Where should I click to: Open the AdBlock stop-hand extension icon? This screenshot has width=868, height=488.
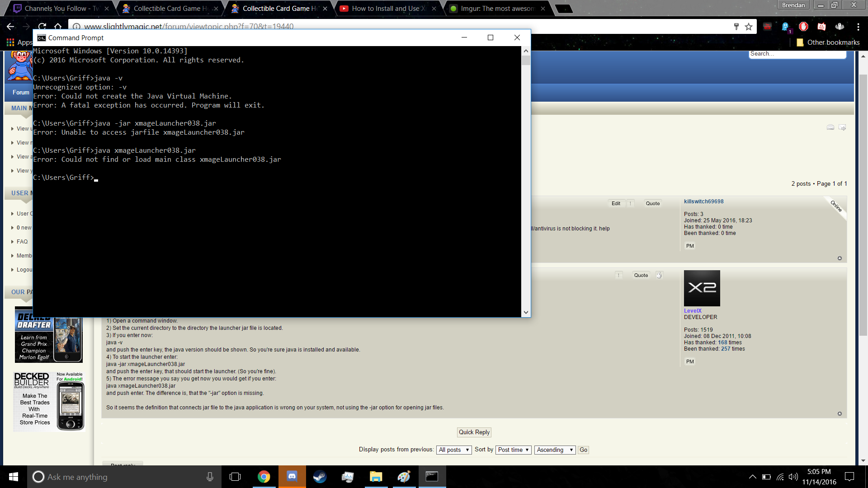803,27
